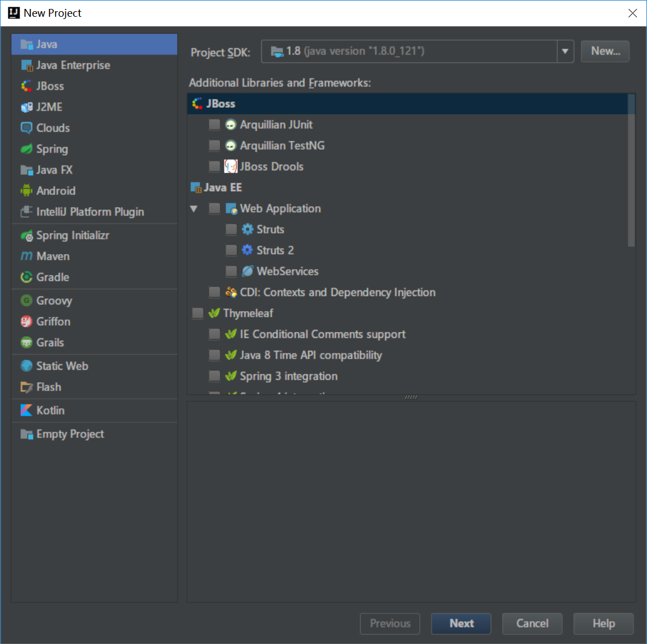Click the Gradle icon

pos(26,277)
